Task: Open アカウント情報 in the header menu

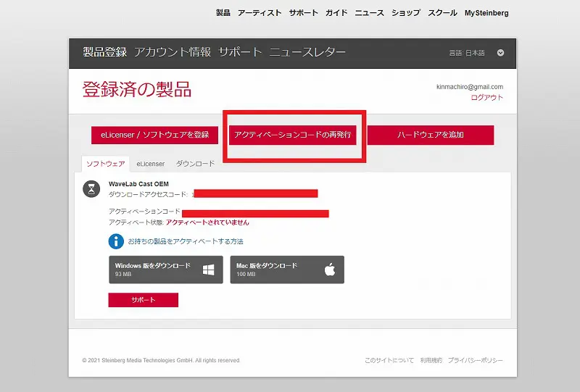Action: coord(173,52)
